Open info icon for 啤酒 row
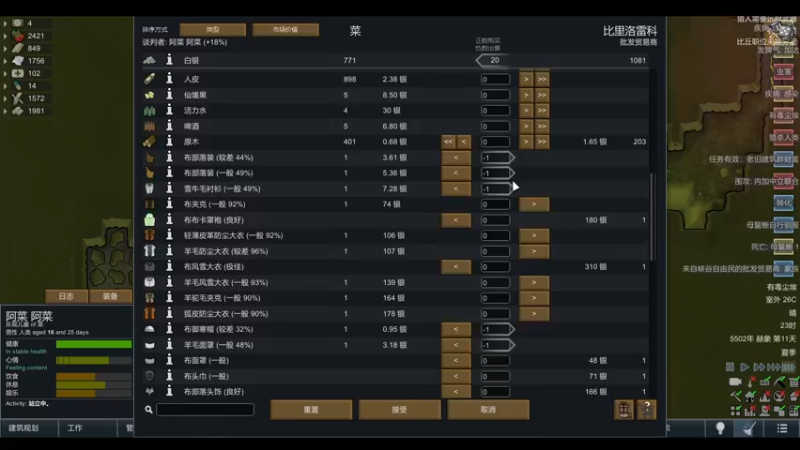800x450 pixels. coord(169,126)
